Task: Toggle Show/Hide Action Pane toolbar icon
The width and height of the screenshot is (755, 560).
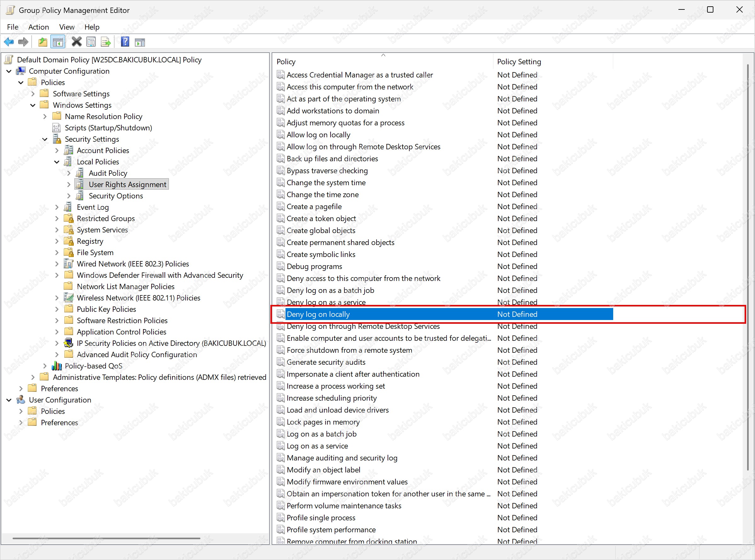Action: click(140, 43)
